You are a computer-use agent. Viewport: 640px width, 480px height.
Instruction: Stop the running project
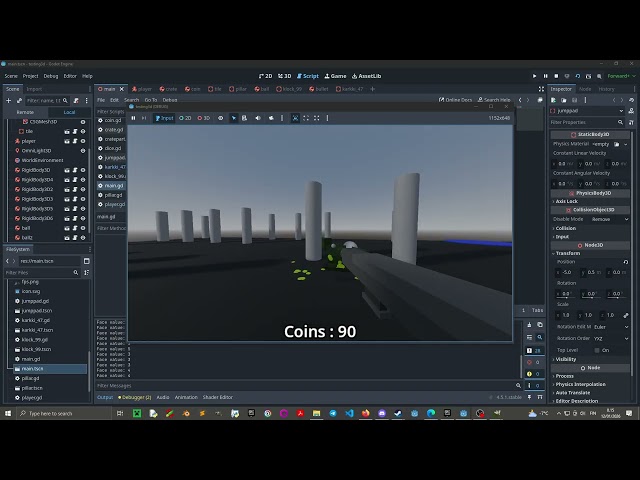click(556, 76)
